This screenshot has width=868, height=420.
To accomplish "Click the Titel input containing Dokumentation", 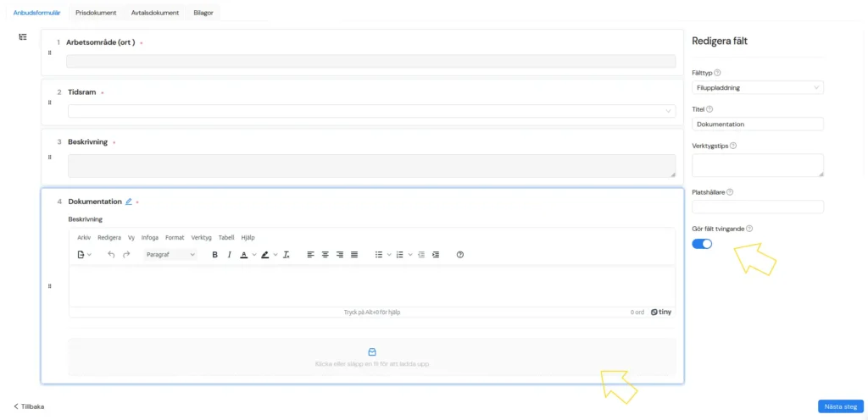I will tap(758, 124).
